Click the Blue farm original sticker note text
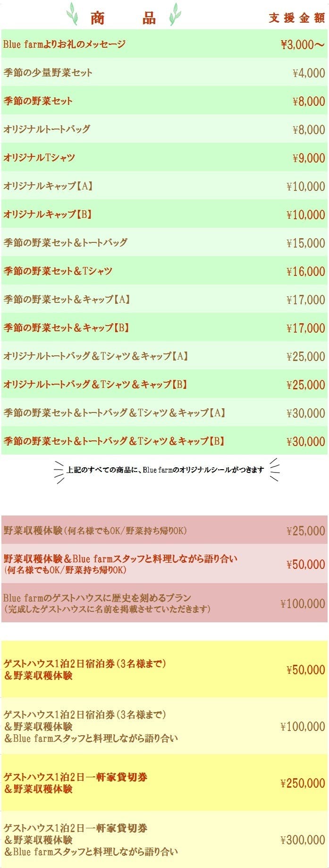Viewport: 329px width, 868px height. tap(165, 470)
